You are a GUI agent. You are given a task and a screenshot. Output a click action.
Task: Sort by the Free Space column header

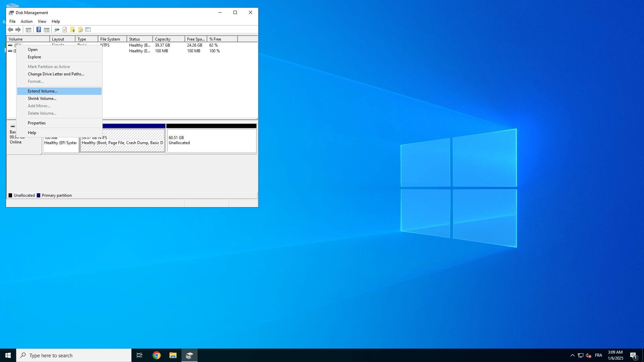(196, 39)
